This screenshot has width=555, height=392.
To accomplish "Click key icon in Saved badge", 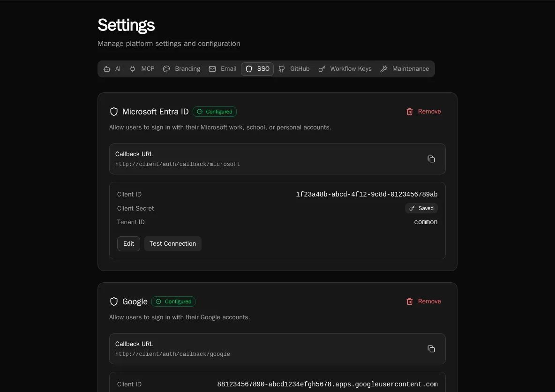I will (412, 208).
